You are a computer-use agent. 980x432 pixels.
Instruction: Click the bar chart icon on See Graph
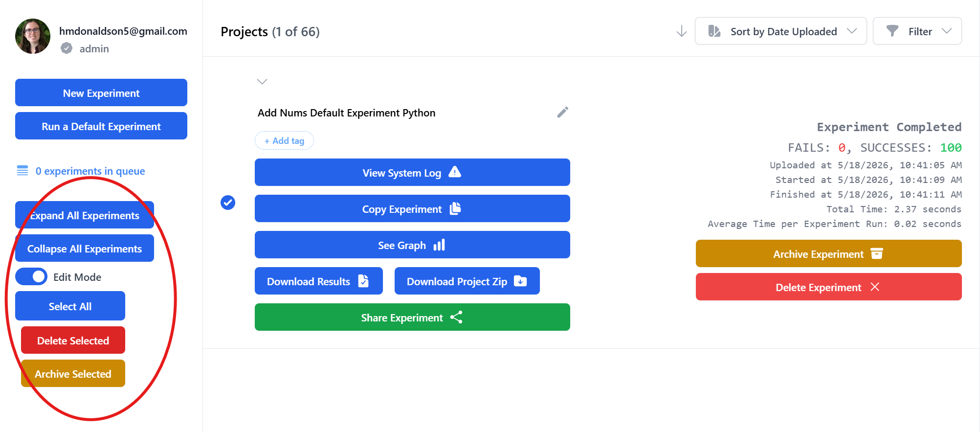pos(439,245)
